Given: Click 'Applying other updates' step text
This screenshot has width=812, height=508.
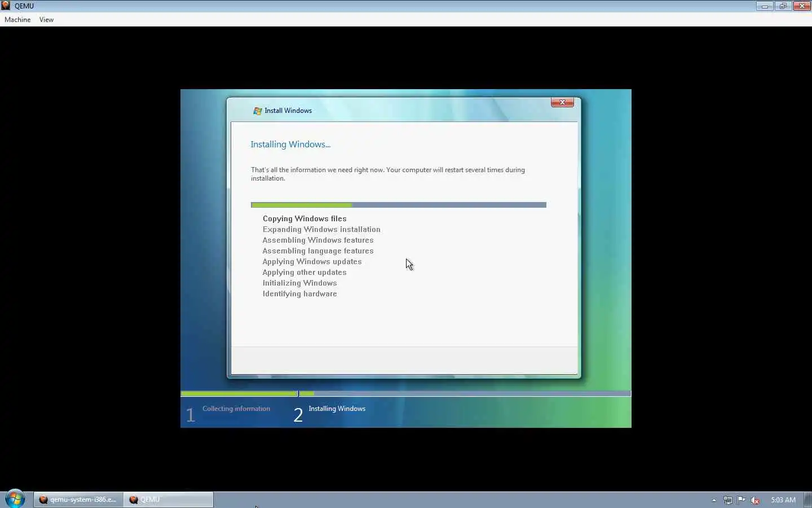Looking at the screenshot, I should coord(304,273).
